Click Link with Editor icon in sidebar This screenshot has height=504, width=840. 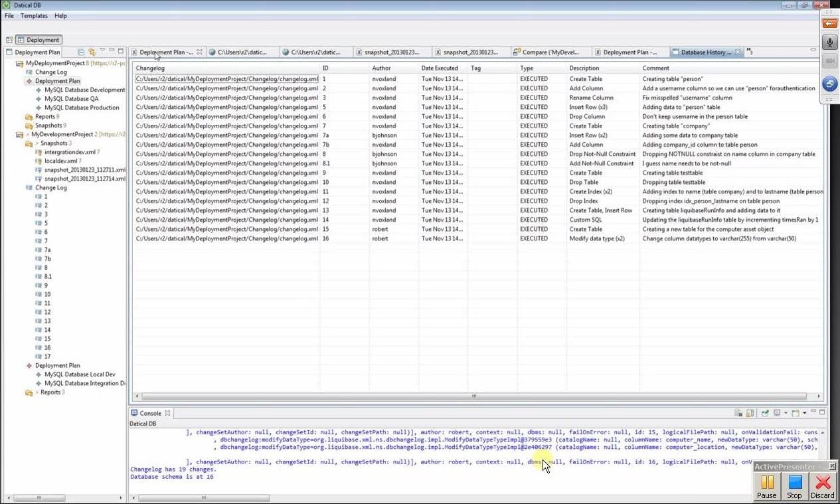click(92, 52)
